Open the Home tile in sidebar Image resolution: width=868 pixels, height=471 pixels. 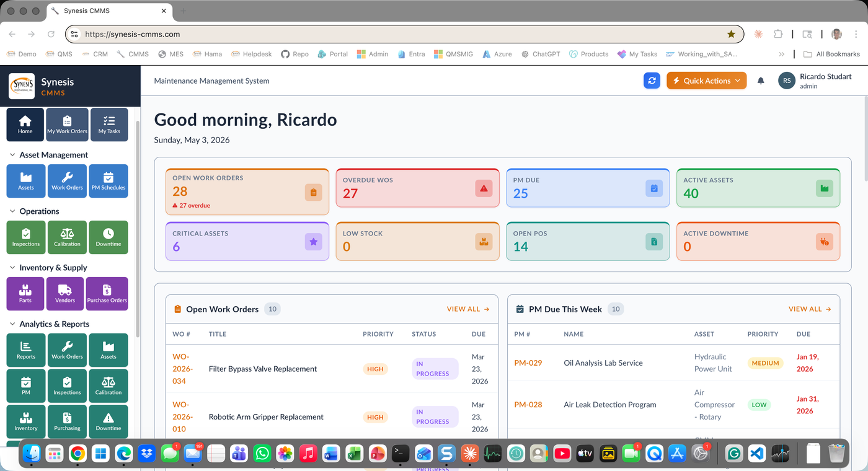click(x=25, y=125)
